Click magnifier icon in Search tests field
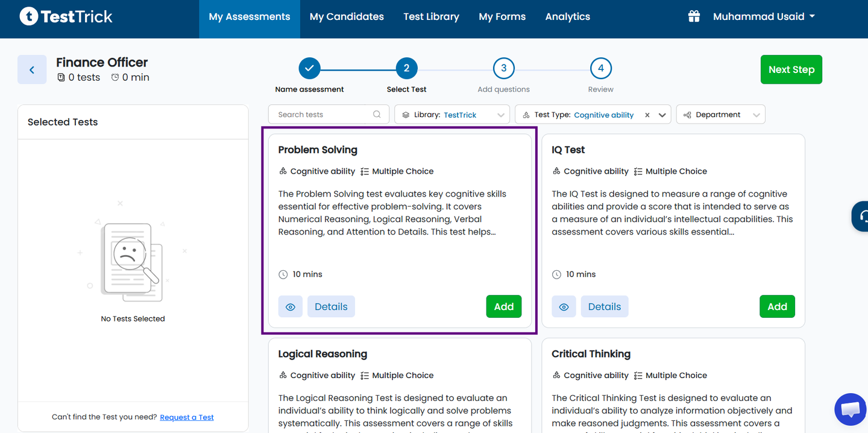The width and height of the screenshot is (868, 433). (x=377, y=115)
